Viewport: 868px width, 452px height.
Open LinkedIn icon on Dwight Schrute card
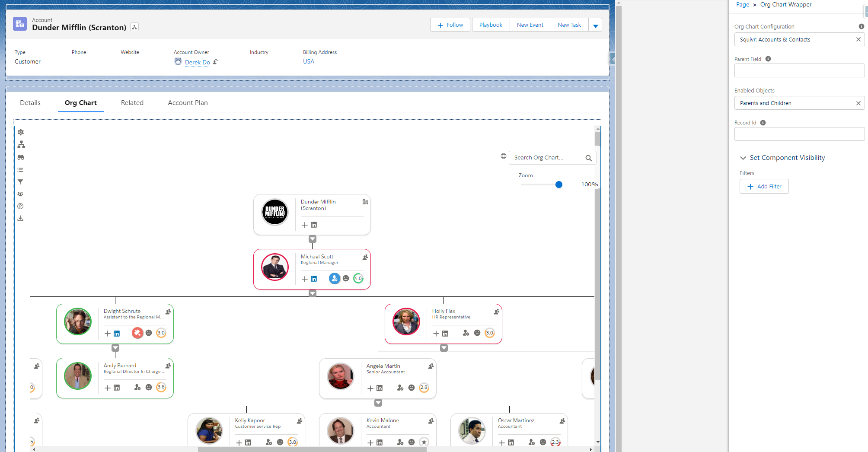coord(117,334)
